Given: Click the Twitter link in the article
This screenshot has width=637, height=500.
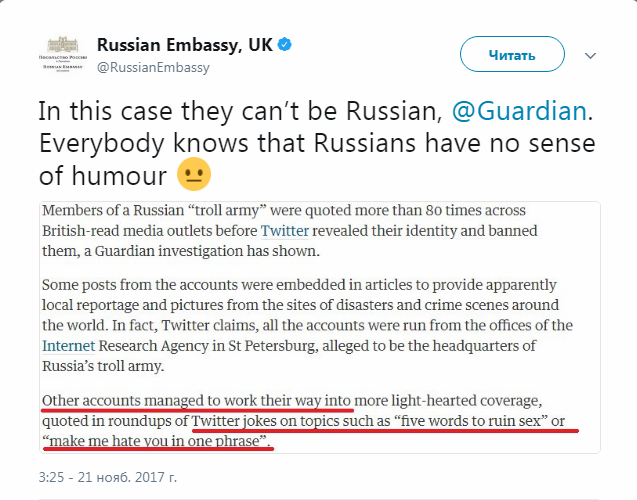Looking at the screenshot, I should 284,232.
